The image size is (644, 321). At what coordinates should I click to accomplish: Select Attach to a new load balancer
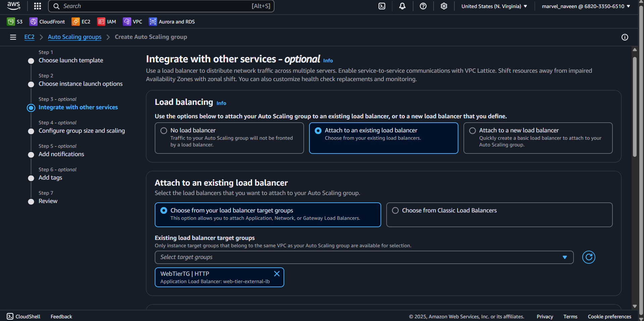point(538,138)
